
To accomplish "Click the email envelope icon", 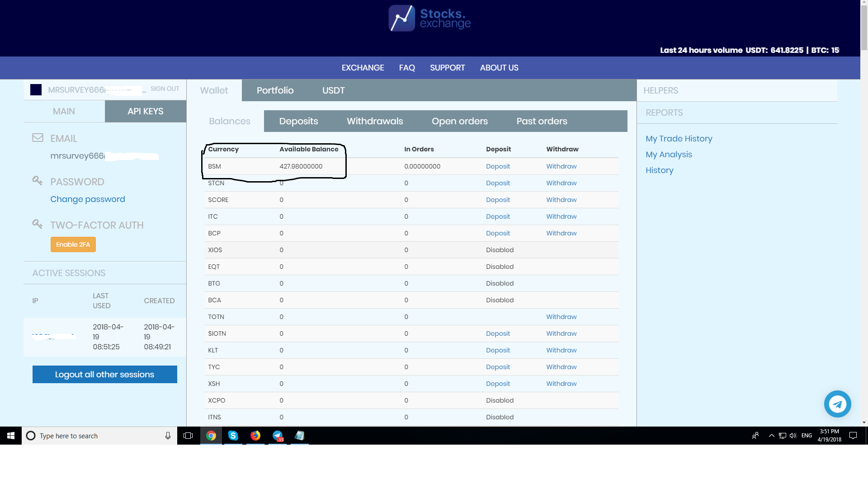I will (38, 138).
